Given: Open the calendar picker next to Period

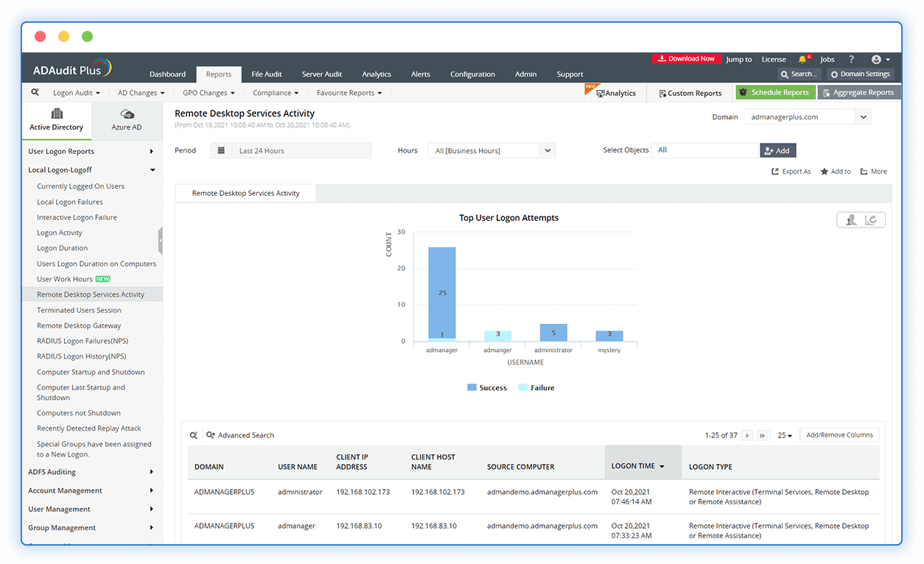Looking at the screenshot, I should click(x=220, y=150).
